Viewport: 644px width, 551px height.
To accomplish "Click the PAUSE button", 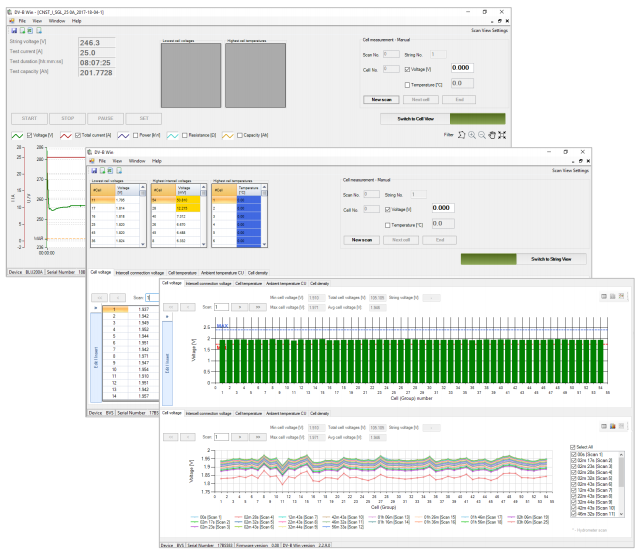I will coord(105,119).
